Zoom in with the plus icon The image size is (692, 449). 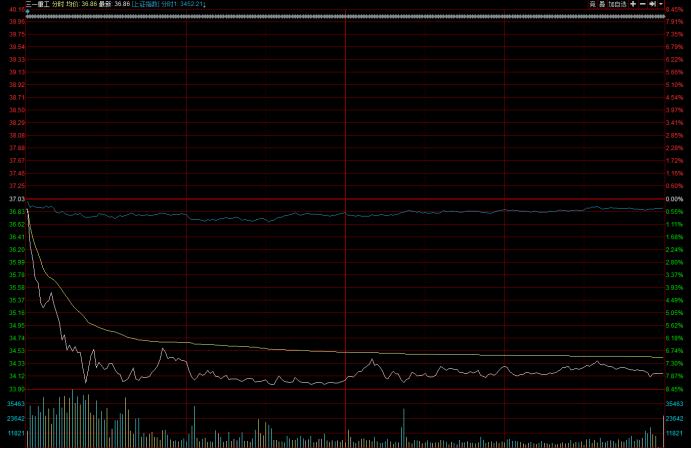pos(633,4)
